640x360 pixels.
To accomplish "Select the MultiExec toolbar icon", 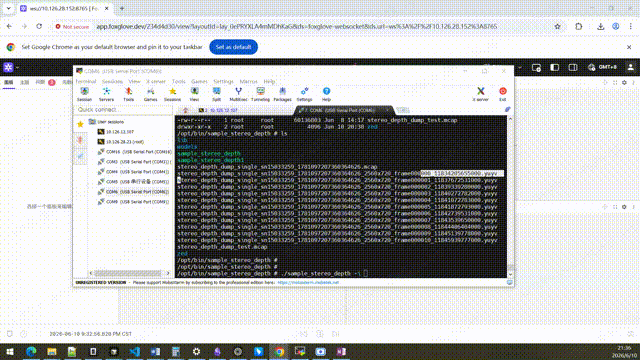I will coord(238,94).
